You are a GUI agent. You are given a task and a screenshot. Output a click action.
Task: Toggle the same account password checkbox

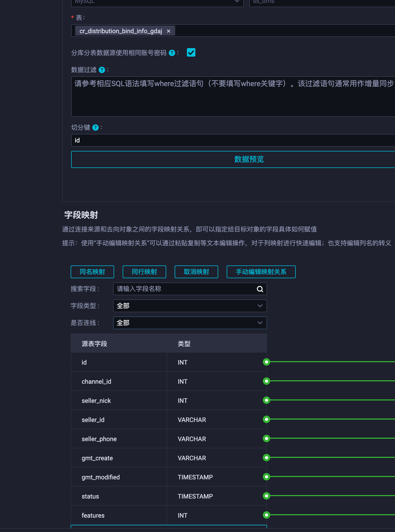pyautogui.click(x=191, y=52)
